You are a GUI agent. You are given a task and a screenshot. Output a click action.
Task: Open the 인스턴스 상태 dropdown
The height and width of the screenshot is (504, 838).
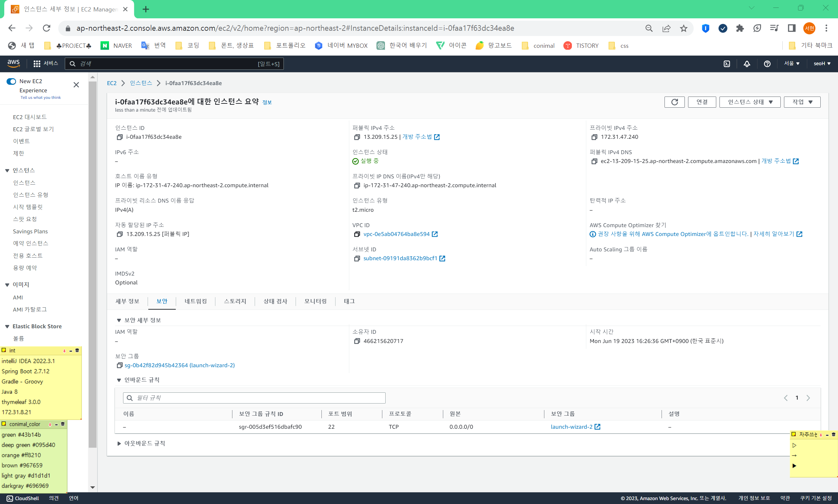click(750, 102)
